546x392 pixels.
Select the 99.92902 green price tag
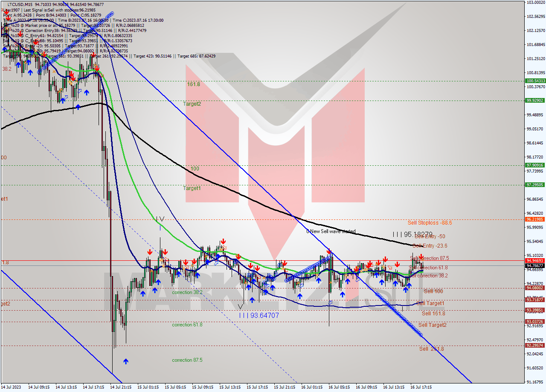pyautogui.click(x=535, y=101)
